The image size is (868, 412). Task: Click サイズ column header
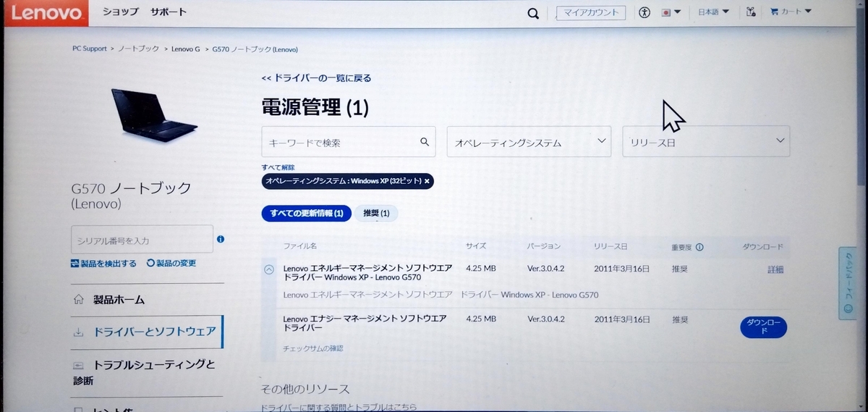[476, 247]
